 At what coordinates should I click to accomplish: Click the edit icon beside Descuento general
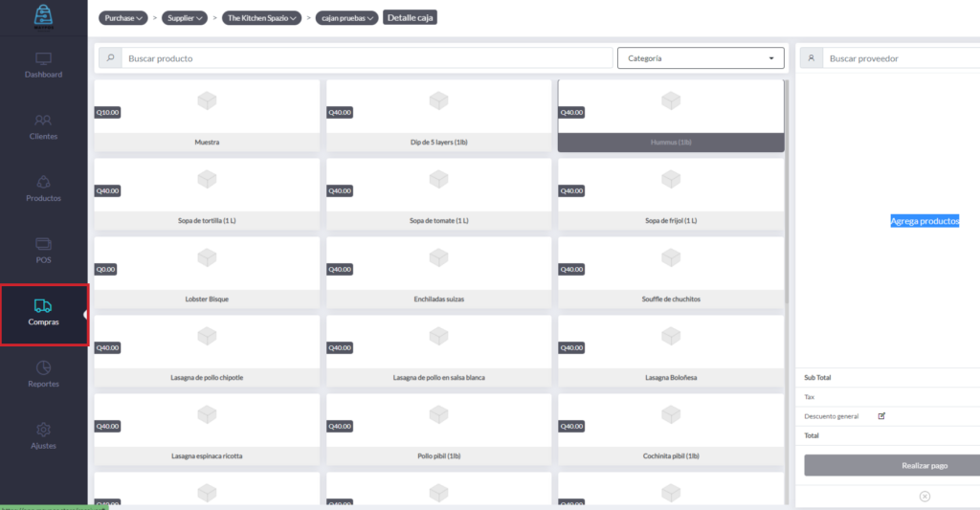pos(881,416)
